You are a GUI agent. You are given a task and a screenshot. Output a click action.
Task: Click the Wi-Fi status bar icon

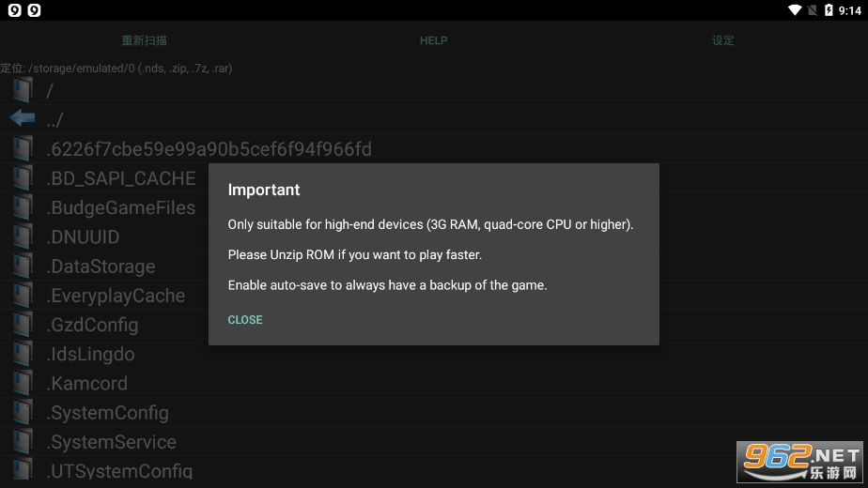pos(795,10)
